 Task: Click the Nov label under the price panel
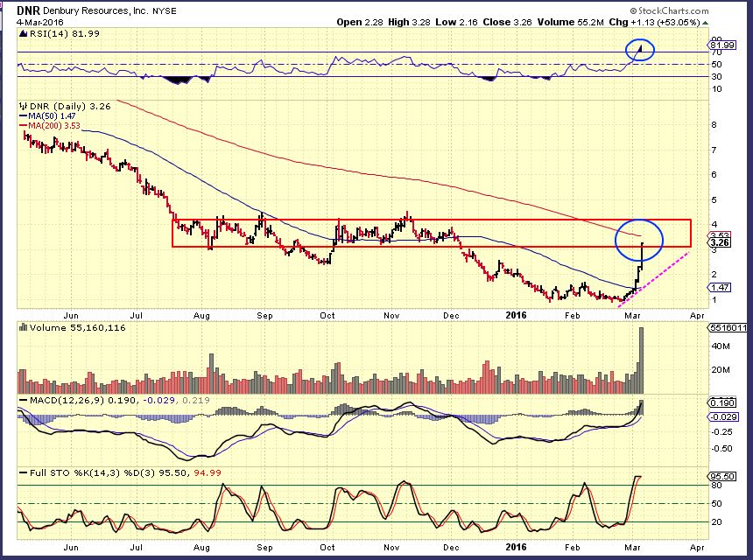click(391, 316)
